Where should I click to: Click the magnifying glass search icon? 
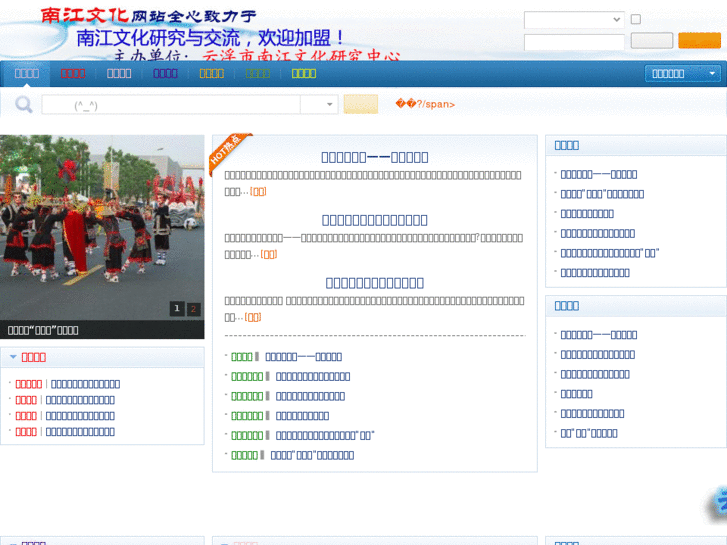[23, 105]
